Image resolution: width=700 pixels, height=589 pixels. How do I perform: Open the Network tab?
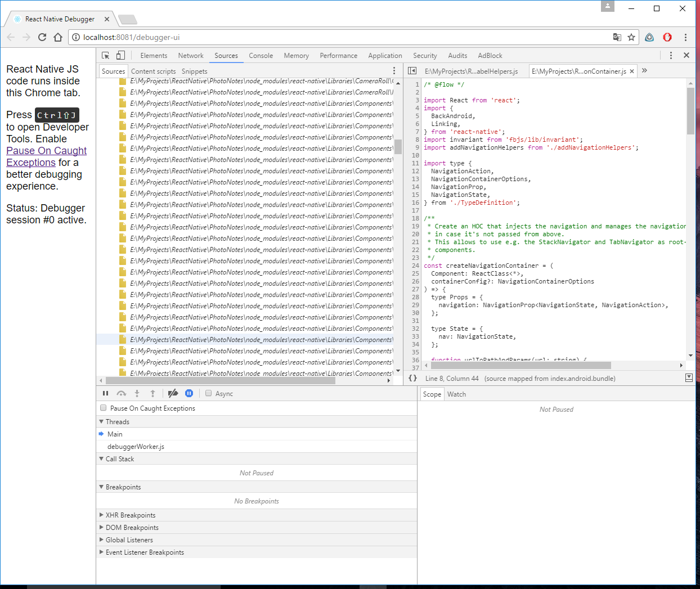[191, 56]
